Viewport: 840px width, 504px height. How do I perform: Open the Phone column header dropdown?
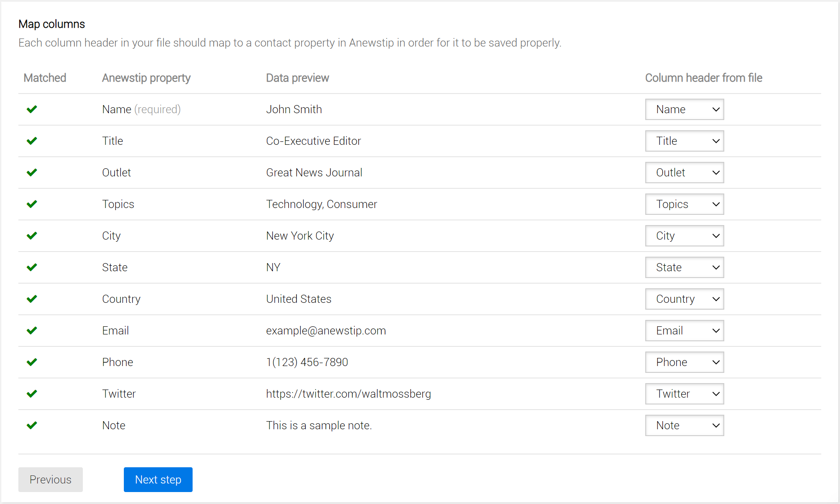tap(684, 362)
